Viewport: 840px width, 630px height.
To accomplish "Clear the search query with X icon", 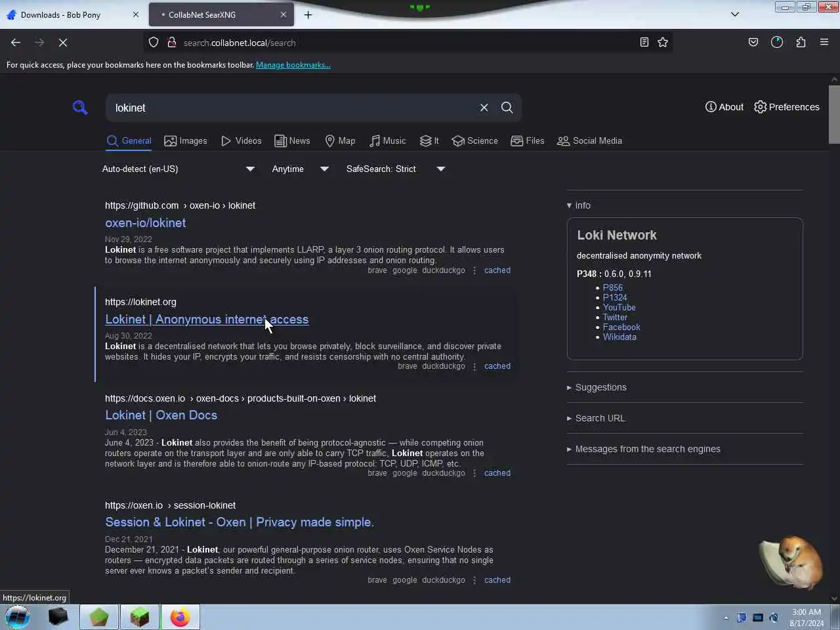I will [484, 108].
